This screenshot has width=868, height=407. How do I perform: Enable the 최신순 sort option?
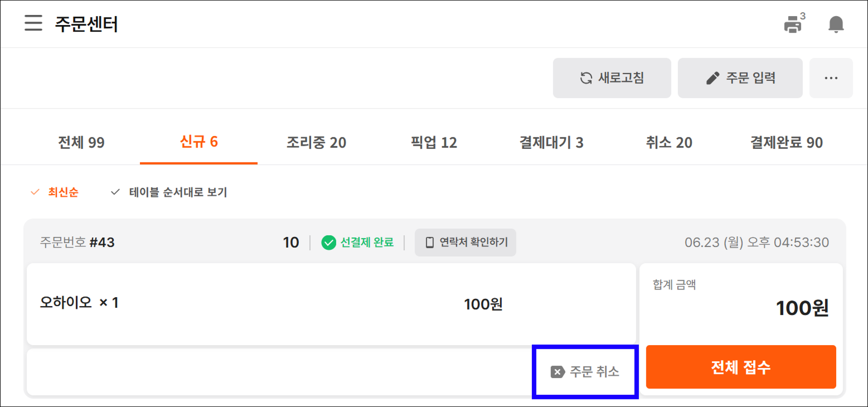(x=55, y=192)
